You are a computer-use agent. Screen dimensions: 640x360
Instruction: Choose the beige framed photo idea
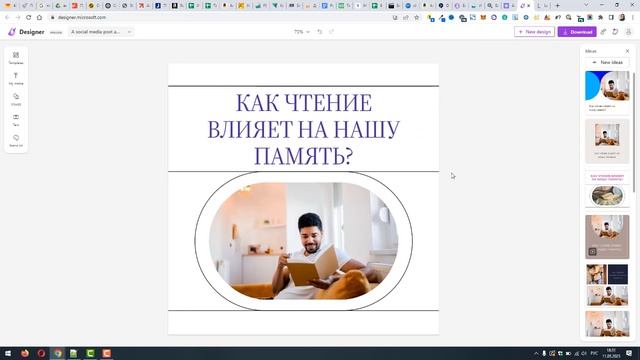(x=607, y=141)
